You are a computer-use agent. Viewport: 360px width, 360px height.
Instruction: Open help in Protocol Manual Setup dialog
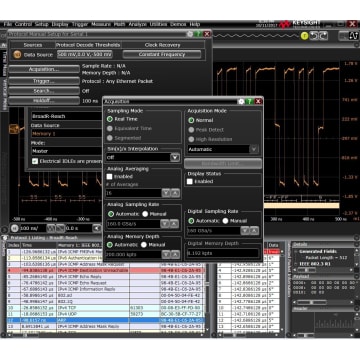click(198, 34)
